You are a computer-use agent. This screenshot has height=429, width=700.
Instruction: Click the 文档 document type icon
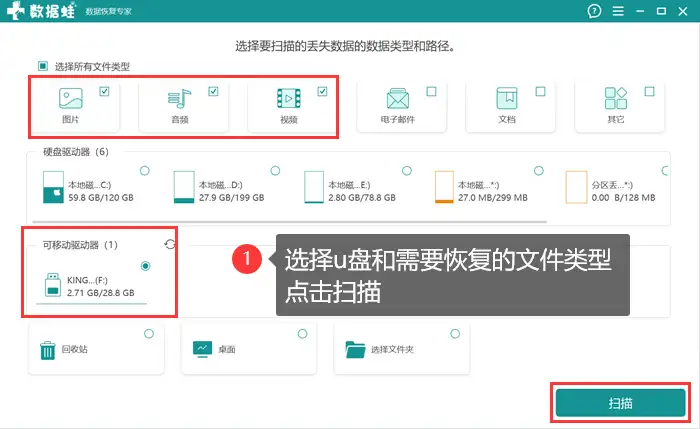[507, 98]
